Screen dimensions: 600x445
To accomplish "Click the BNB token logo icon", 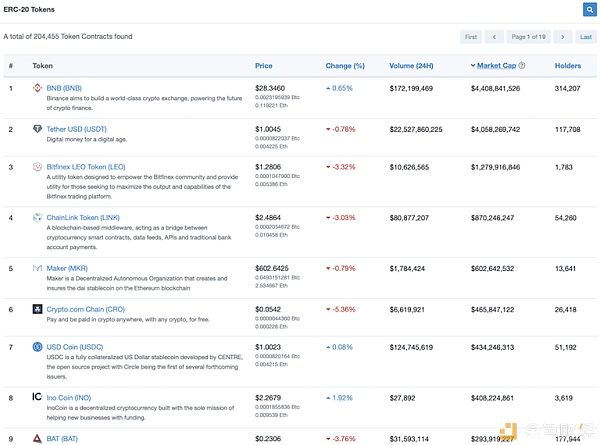I will 38,88.
